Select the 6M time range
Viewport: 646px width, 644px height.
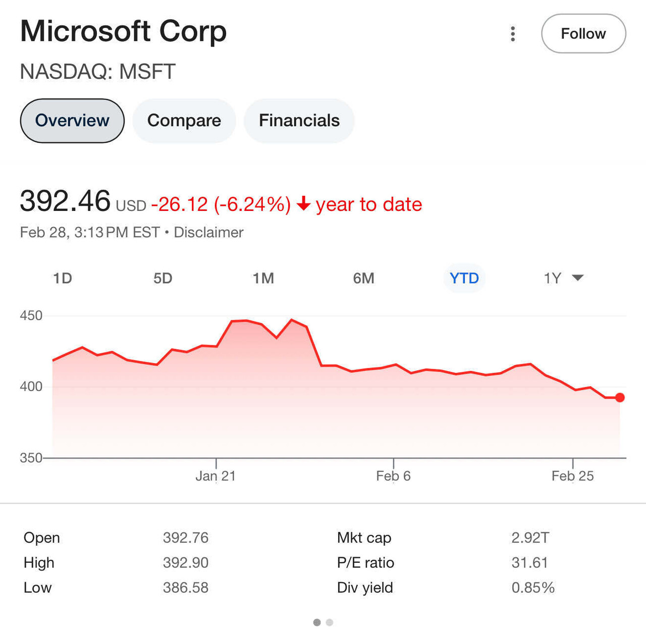pos(363,278)
